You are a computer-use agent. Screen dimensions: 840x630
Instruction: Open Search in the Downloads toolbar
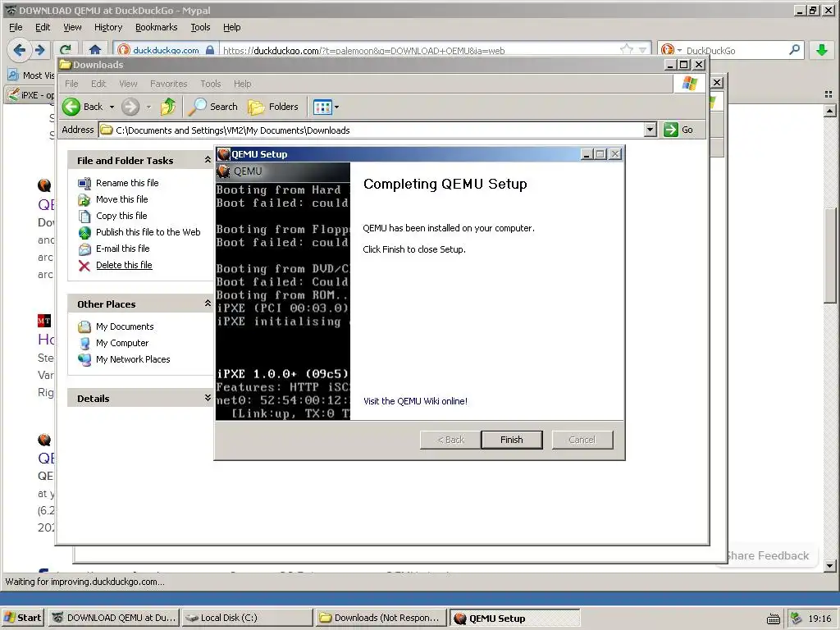[213, 107]
